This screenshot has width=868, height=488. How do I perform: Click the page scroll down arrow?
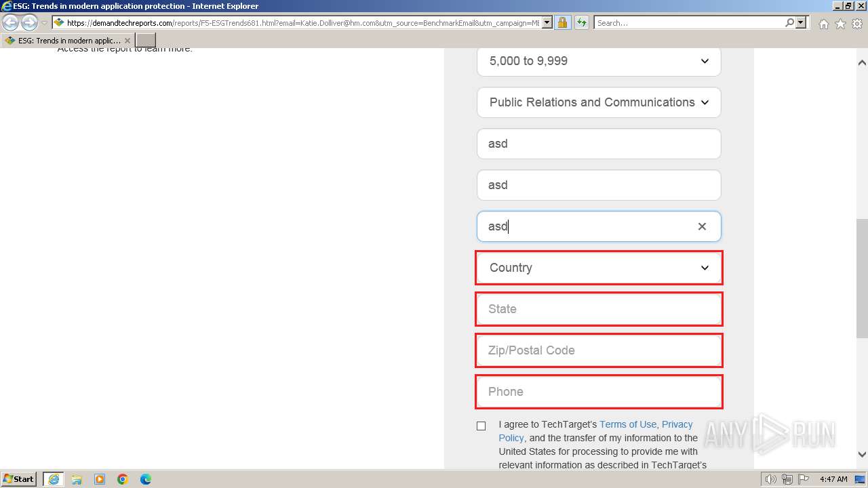862,455
